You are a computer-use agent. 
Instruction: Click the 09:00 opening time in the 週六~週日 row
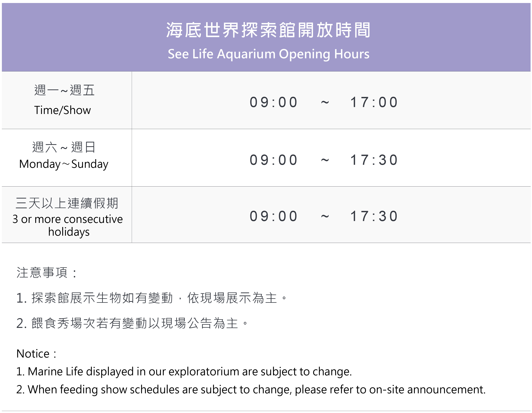coord(274,160)
